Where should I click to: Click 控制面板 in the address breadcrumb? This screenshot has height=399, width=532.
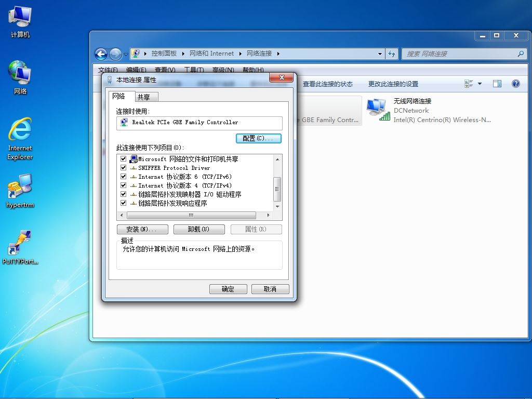pos(164,54)
